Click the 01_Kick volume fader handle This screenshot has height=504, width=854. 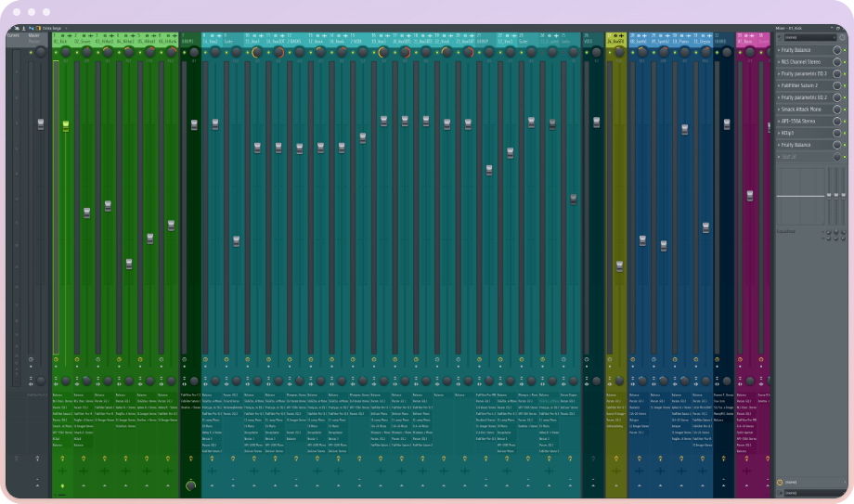click(66, 125)
